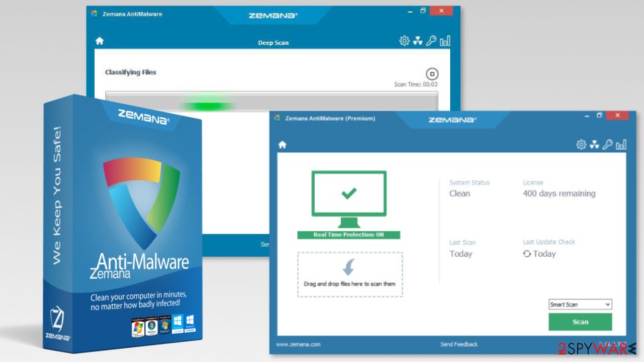This screenshot has width=644, height=362.
Task: Stop the running Deep Scan
Action: 431,74
